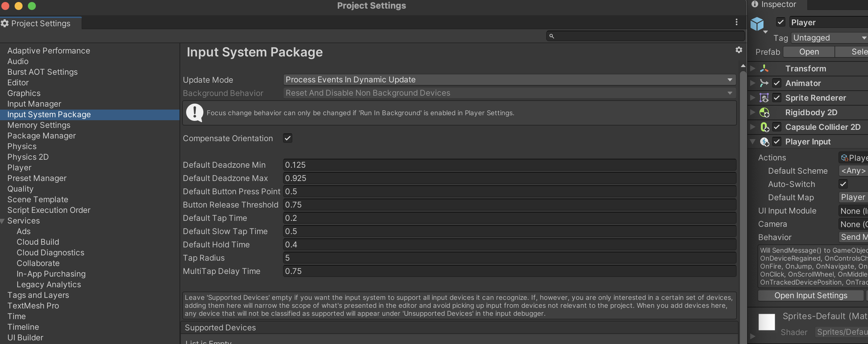Click the Transform component icon
868x344 pixels.
(x=764, y=68)
